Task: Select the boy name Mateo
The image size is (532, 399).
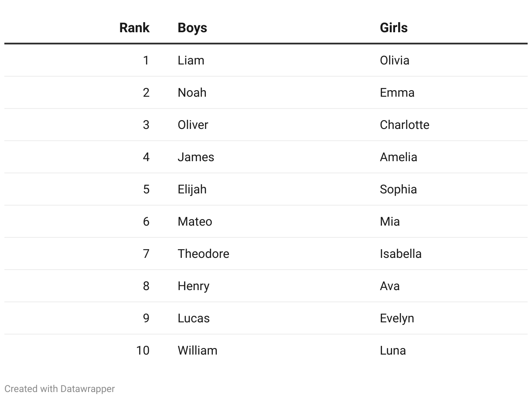Action: pos(195,221)
